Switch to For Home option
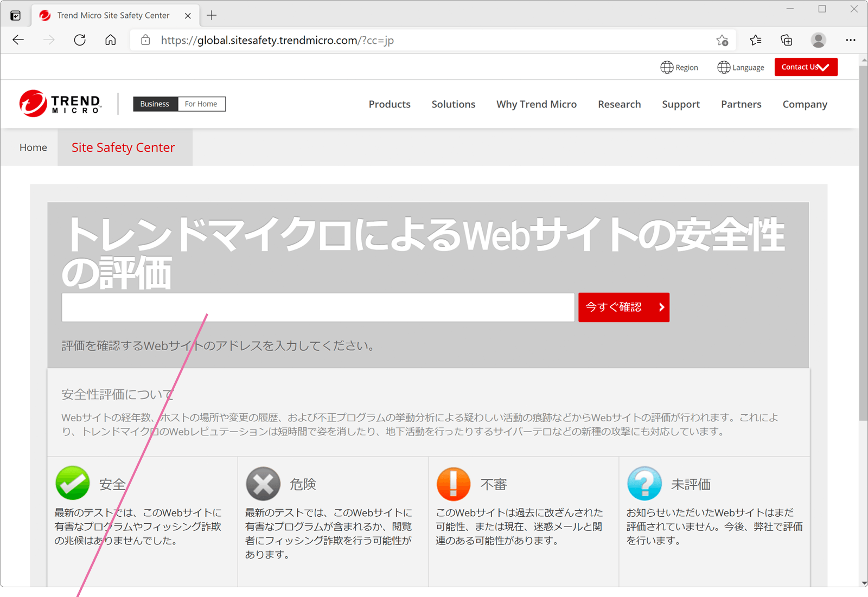868x597 pixels. (x=201, y=104)
